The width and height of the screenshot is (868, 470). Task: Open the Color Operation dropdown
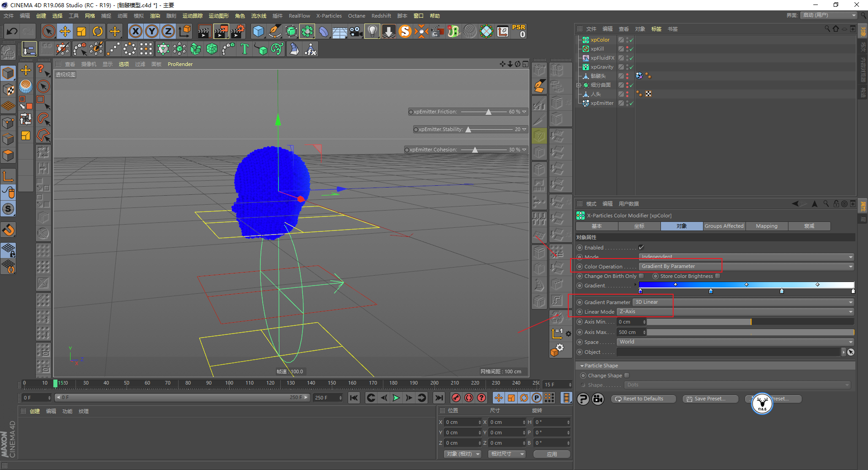point(746,267)
